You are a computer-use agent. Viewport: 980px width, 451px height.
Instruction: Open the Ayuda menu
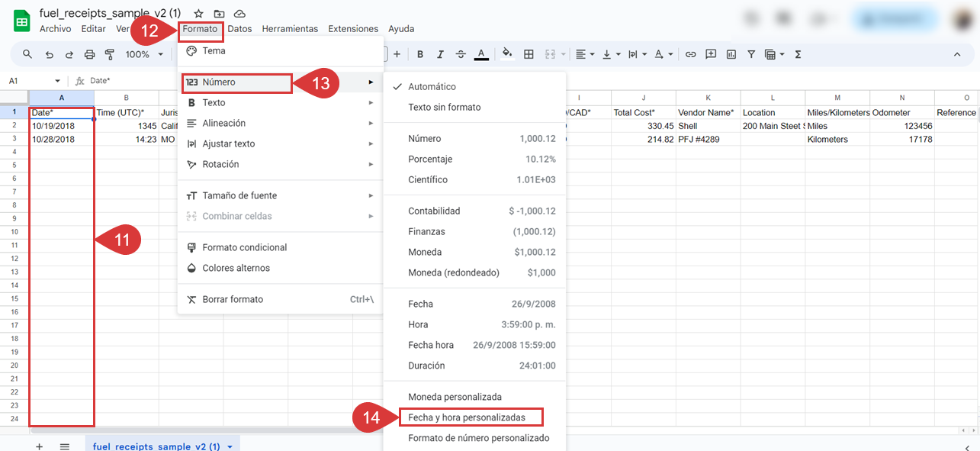click(x=401, y=29)
